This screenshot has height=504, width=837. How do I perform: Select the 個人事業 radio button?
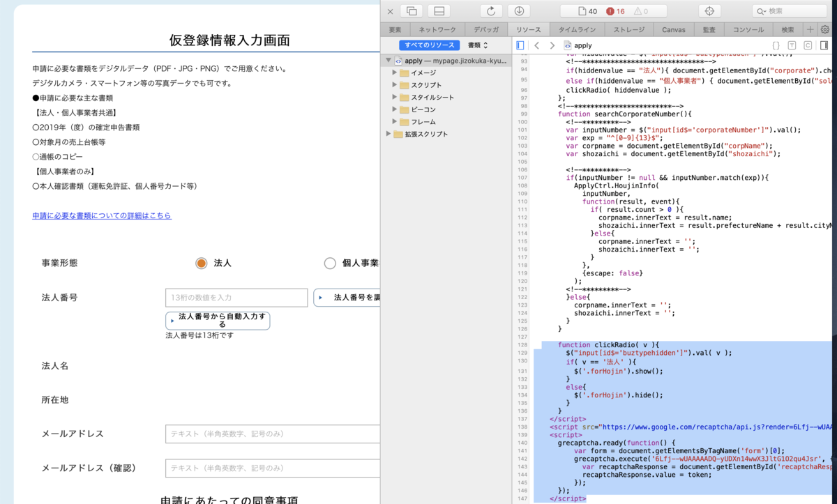(330, 264)
